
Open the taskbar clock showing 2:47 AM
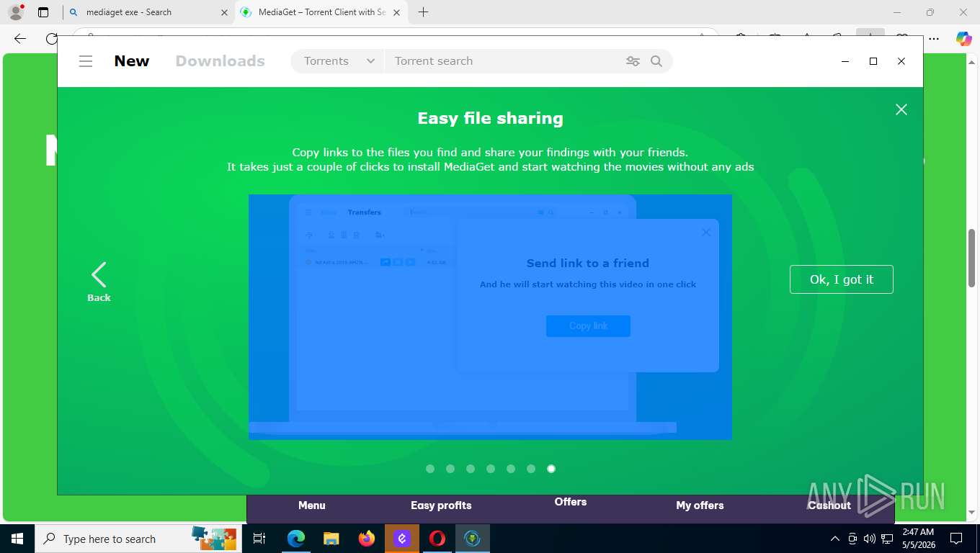click(x=918, y=539)
